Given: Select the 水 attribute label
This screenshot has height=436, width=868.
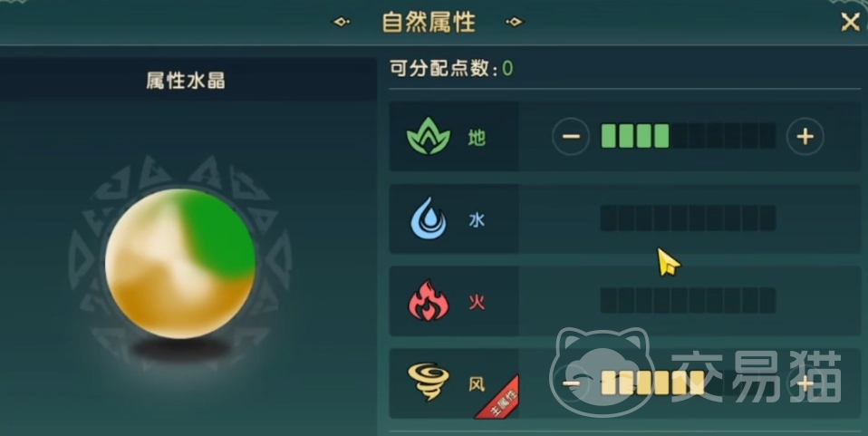Looking at the screenshot, I should (x=477, y=220).
